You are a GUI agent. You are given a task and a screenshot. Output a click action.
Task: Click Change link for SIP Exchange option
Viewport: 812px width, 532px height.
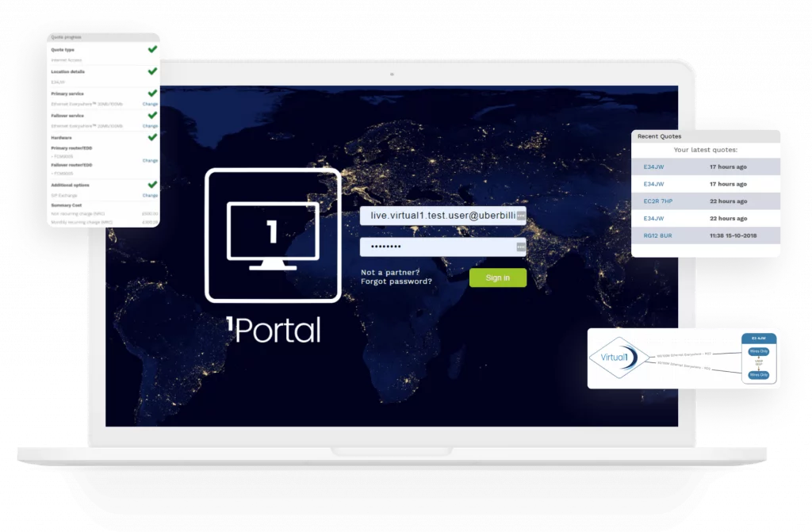point(150,195)
